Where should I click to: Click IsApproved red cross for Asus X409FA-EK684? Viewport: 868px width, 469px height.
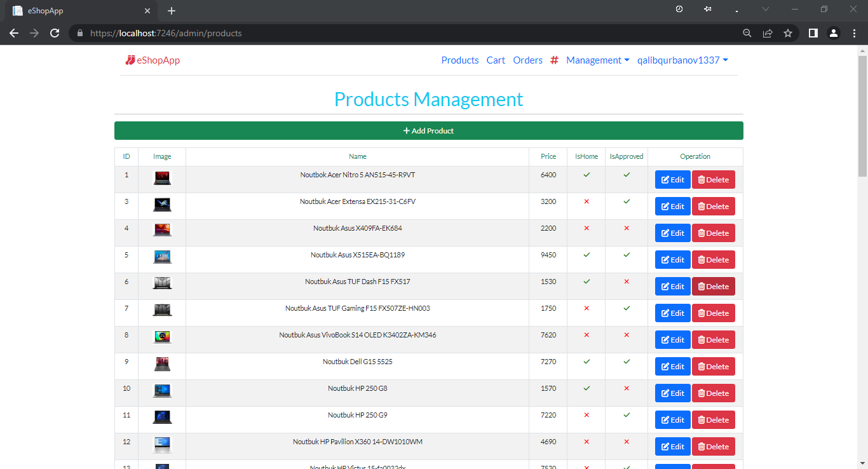tap(627, 228)
